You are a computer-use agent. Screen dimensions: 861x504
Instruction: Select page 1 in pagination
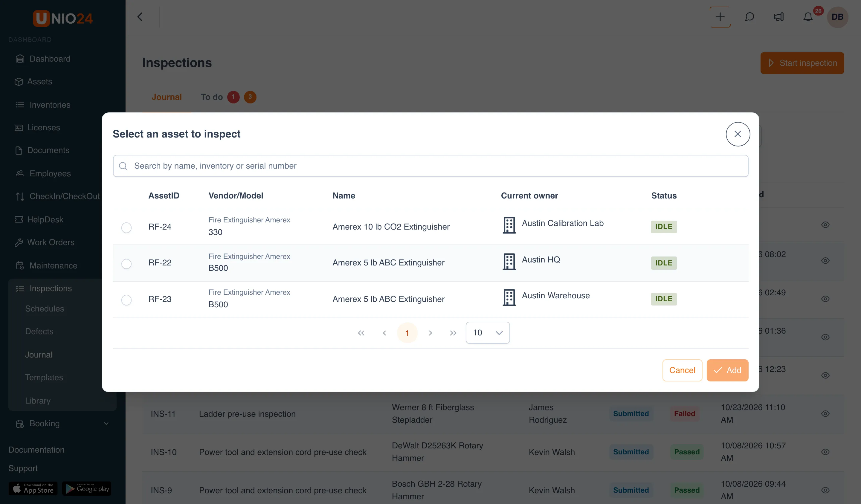[407, 333]
